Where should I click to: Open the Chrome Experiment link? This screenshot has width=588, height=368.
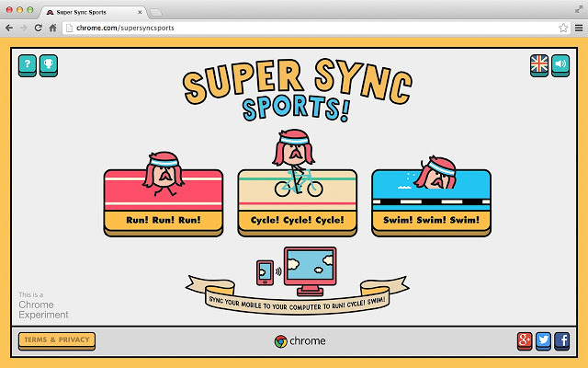[x=43, y=305]
